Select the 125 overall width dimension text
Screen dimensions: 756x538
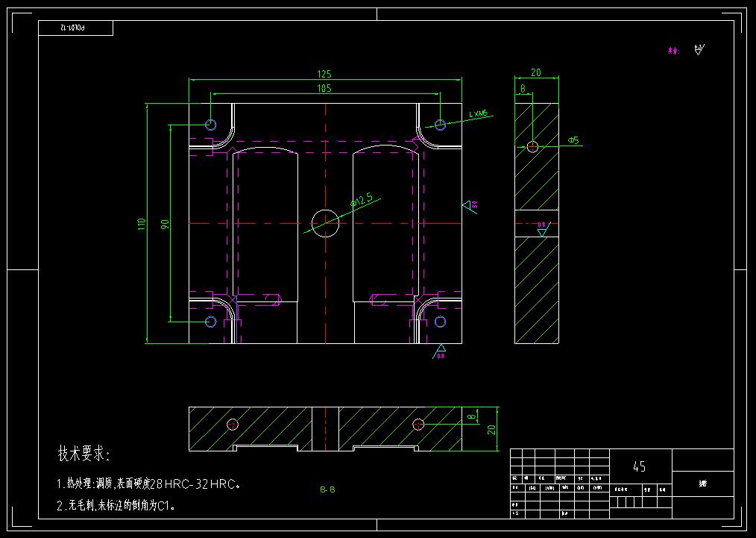pos(324,74)
